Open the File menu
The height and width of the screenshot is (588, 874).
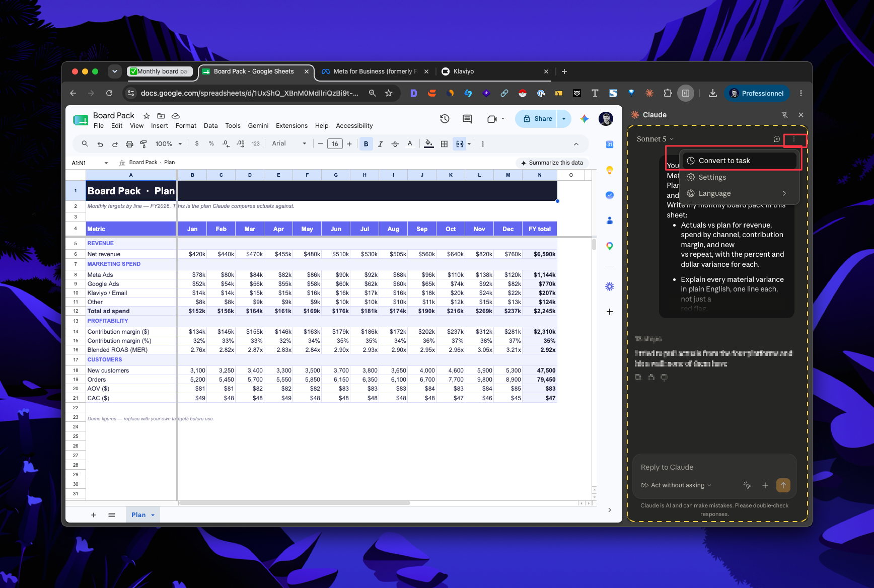99,126
